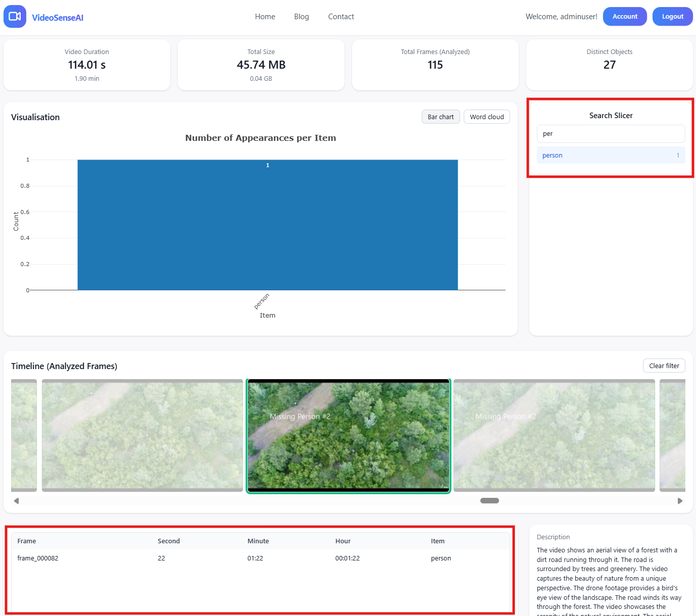Select the highlighted Missing Person #2 frame
Screen dimensions: 696x616
348,435
